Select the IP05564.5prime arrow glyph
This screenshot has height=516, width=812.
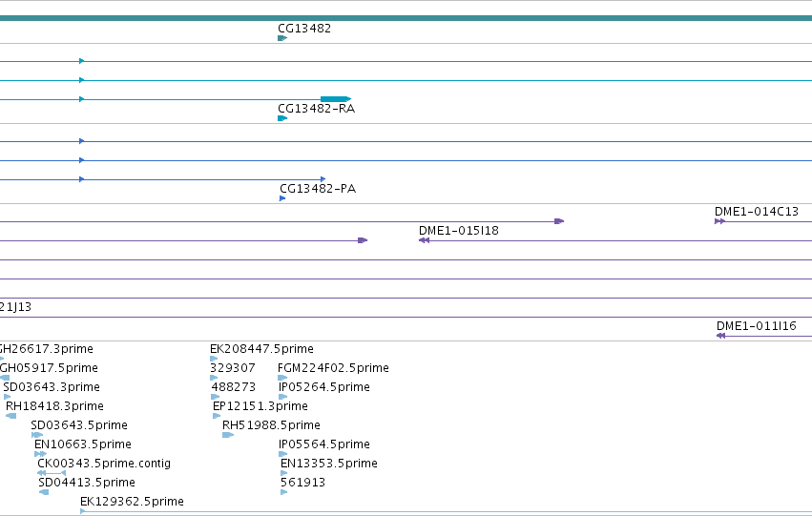(x=282, y=454)
